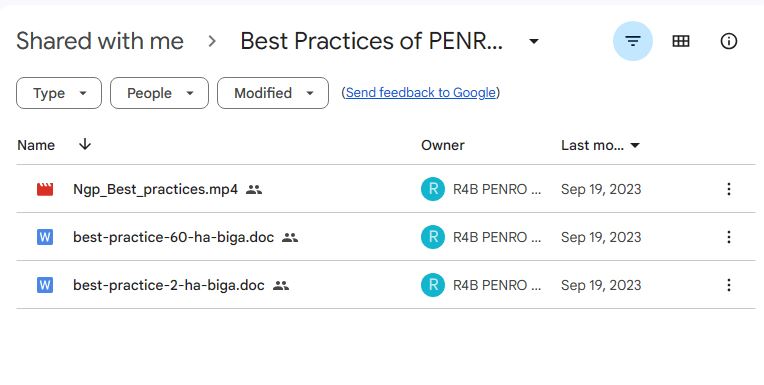
Task: Go back to Shared with me
Action: tap(100, 41)
